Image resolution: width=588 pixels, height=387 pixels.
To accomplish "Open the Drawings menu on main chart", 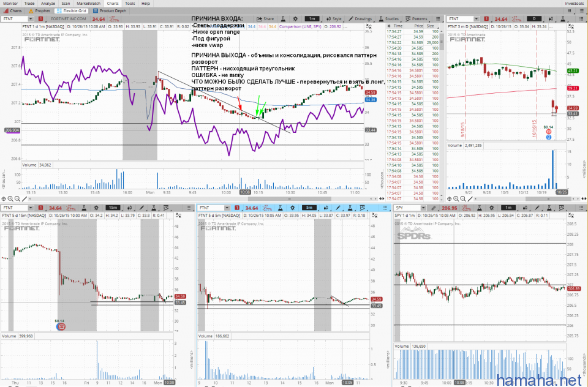I will click(360, 19).
